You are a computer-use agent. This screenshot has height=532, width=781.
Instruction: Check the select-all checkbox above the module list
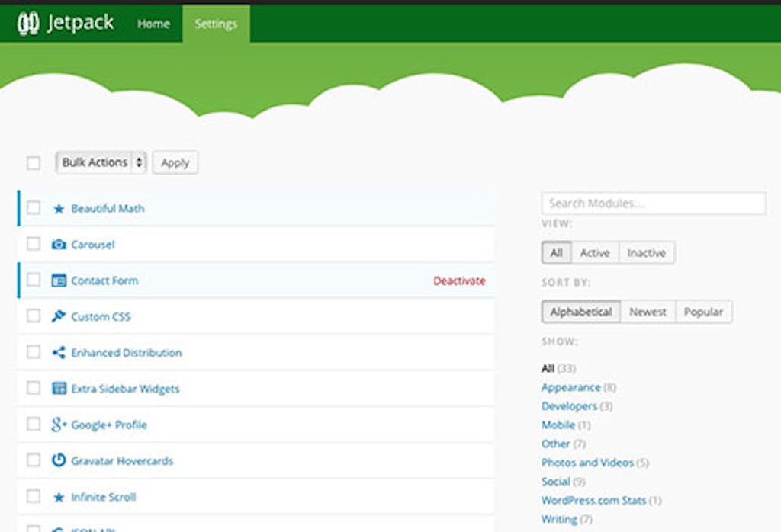coord(34,162)
